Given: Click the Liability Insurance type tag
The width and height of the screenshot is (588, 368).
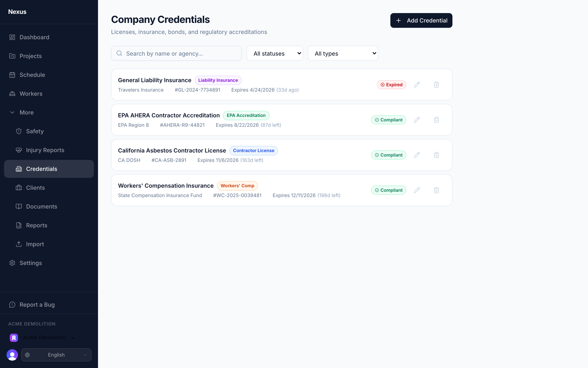Looking at the screenshot, I should point(218,80).
